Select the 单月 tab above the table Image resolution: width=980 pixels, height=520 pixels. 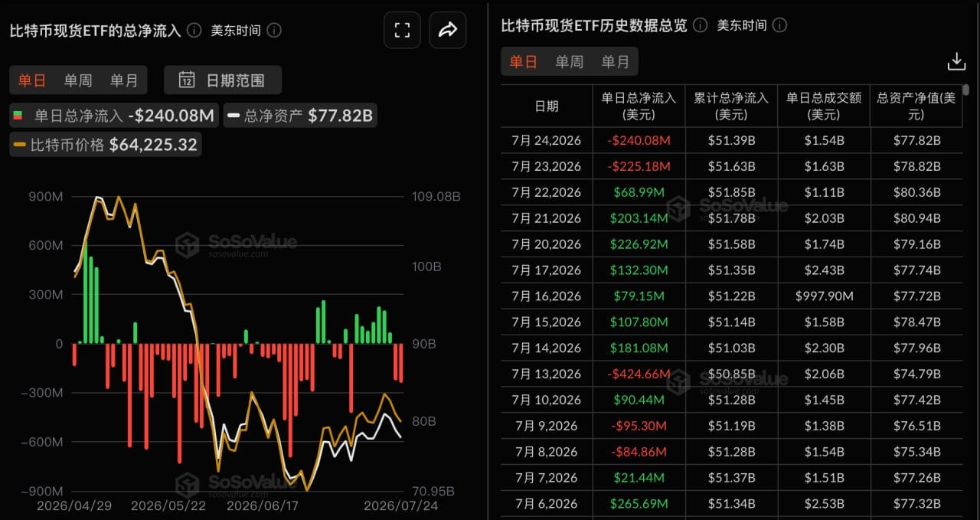(x=616, y=61)
